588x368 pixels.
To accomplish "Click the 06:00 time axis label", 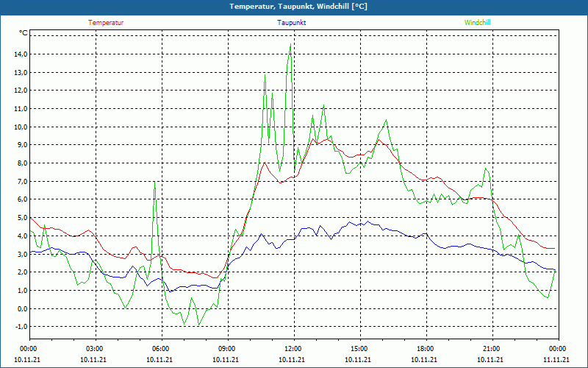I will coord(160,349).
